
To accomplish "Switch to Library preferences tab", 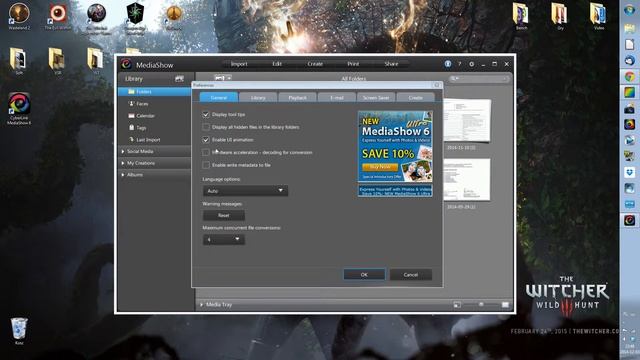I will 258,98.
